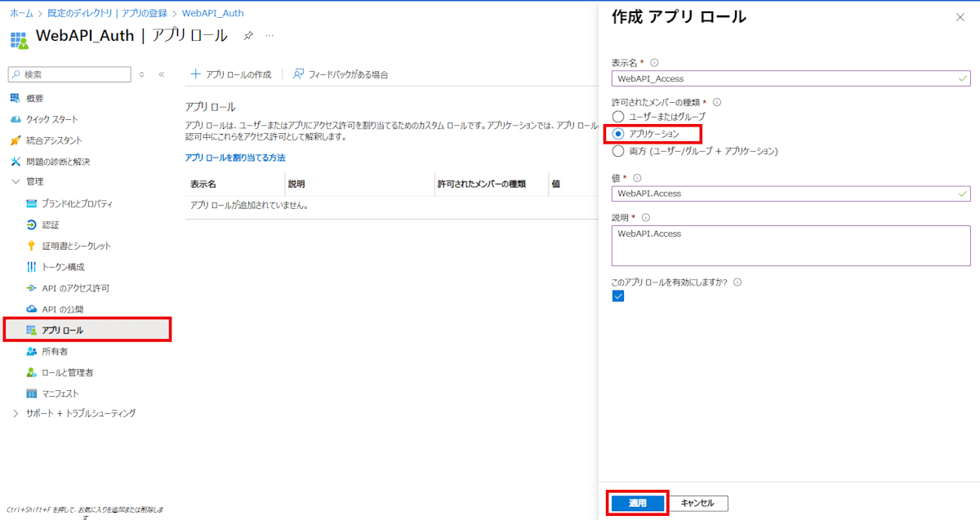
Task: Click the Authentication (認証) icon
Action: [x=32, y=224]
